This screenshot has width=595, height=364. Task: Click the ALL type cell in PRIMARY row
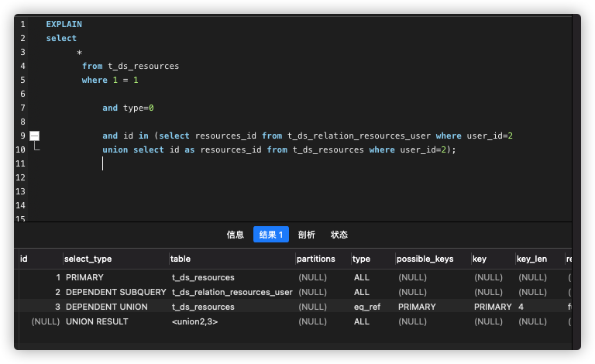pos(362,277)
